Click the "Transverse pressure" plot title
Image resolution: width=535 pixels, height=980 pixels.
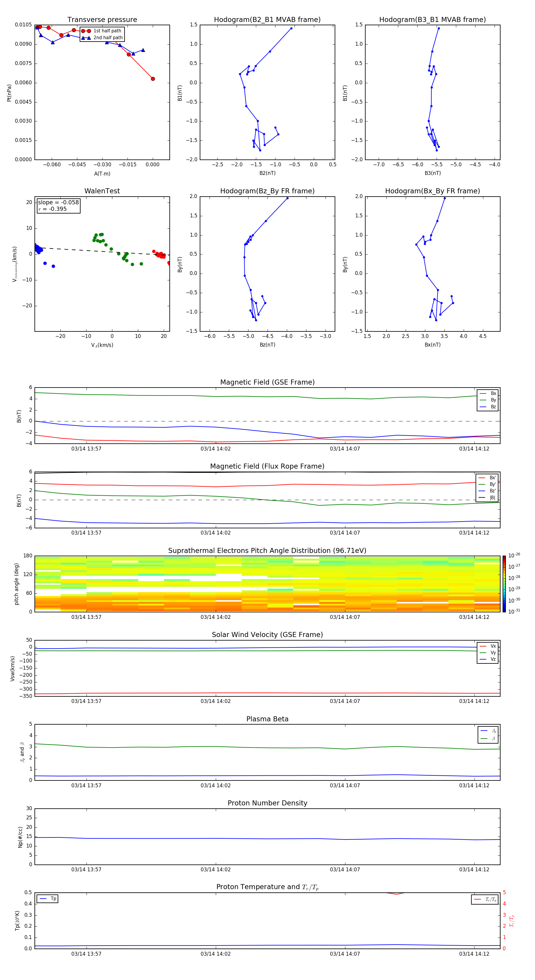coord(102,20)
